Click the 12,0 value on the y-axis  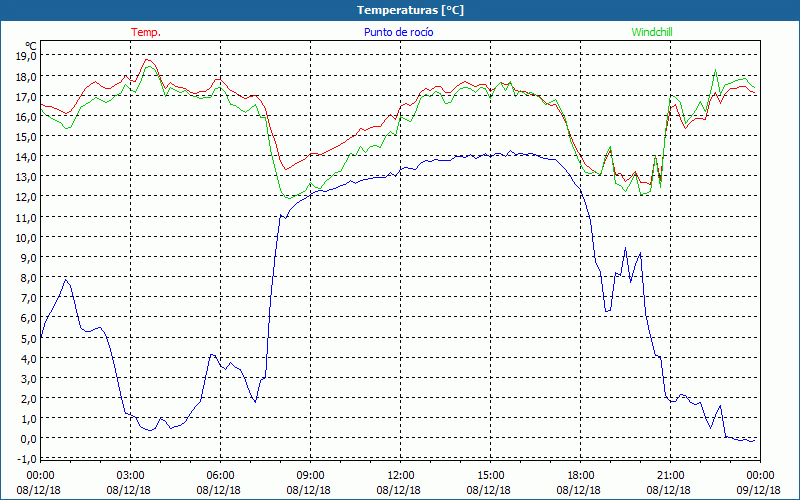coord(27,197)
